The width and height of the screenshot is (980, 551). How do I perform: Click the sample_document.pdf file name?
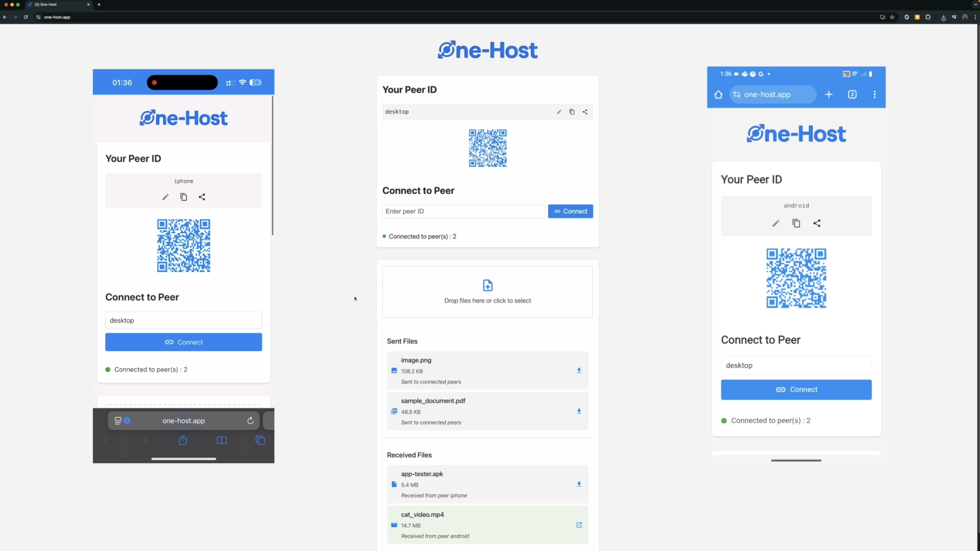433,401
